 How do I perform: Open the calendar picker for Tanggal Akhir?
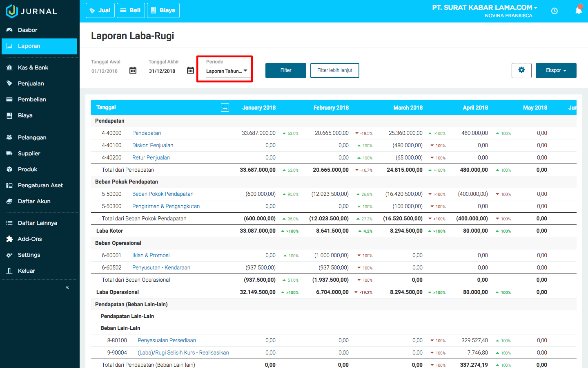pyautogui.click(x=190, y=70)
